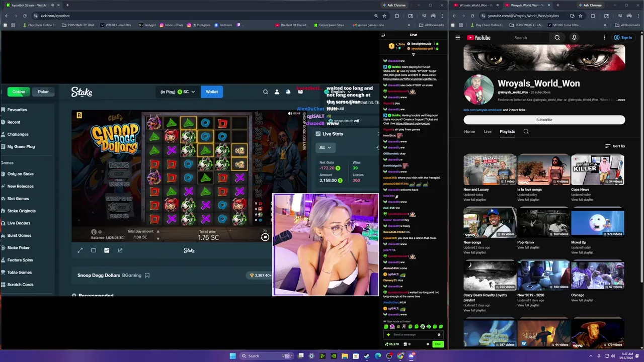Click the YouTube search magnifier button

pyautogui.click(x=557, y=38)
